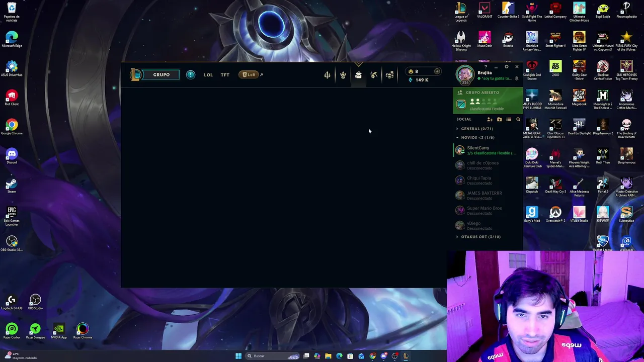Open the Microsoft Edge desktop shortcut
This screenshot has width=644, height=362.
click(12, 40)
